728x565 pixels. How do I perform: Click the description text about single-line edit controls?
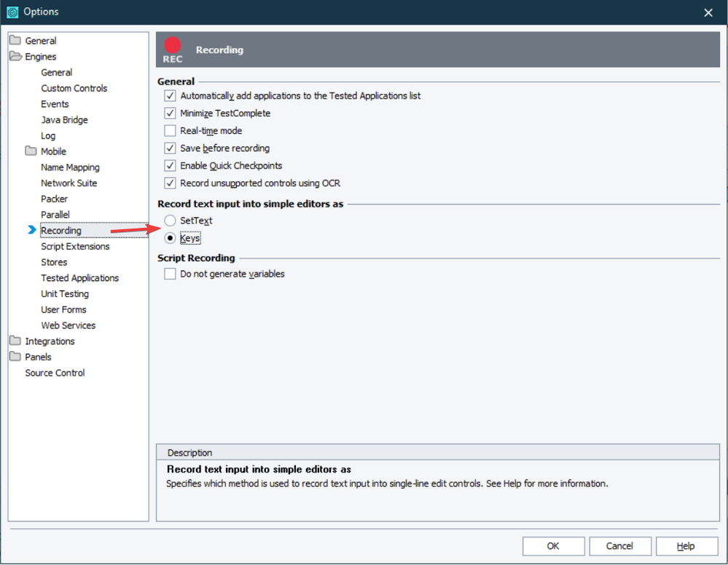(x=387, y=483)
